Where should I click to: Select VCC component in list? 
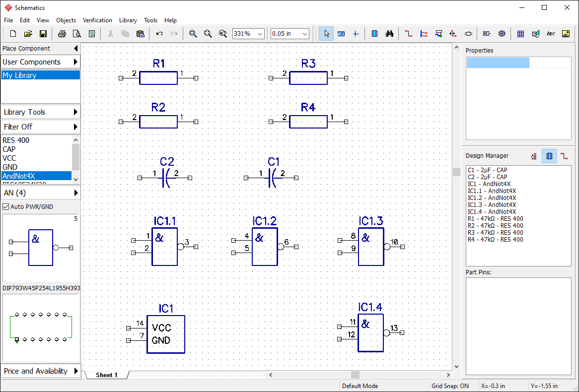(36, 158)
